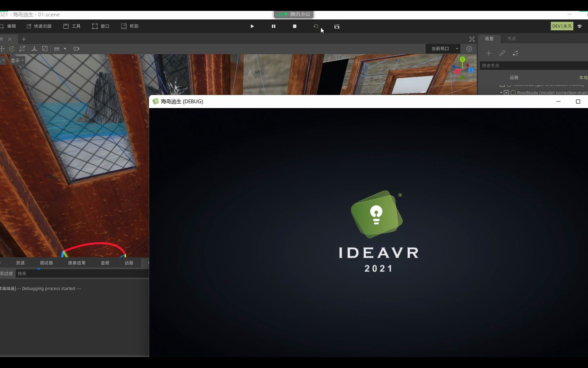
Task: Click the Debugging process started log line
Action: click(41, 289)
